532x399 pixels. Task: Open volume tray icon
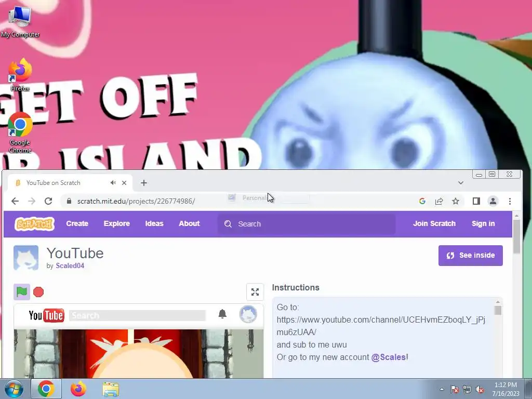pos(480,389)
